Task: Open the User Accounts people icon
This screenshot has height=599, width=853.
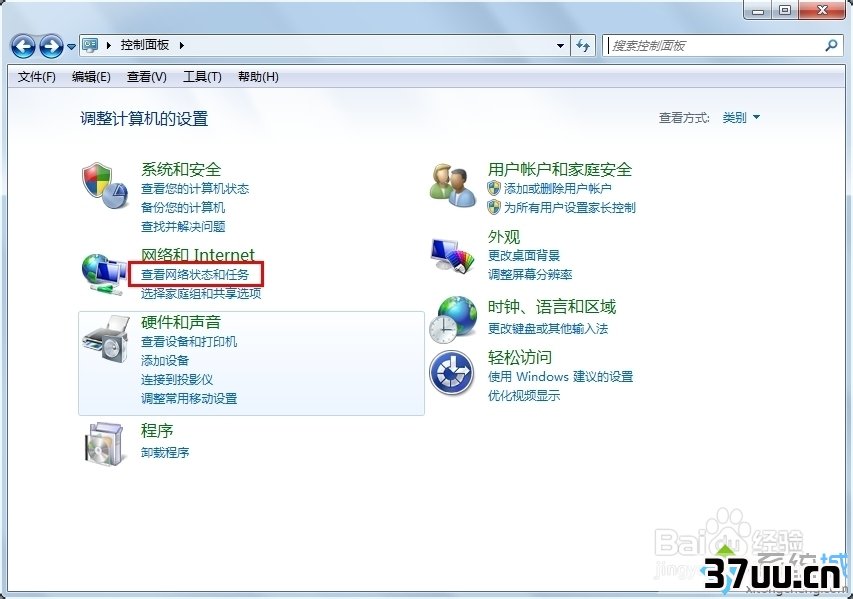Action: [x=453, y=185]
